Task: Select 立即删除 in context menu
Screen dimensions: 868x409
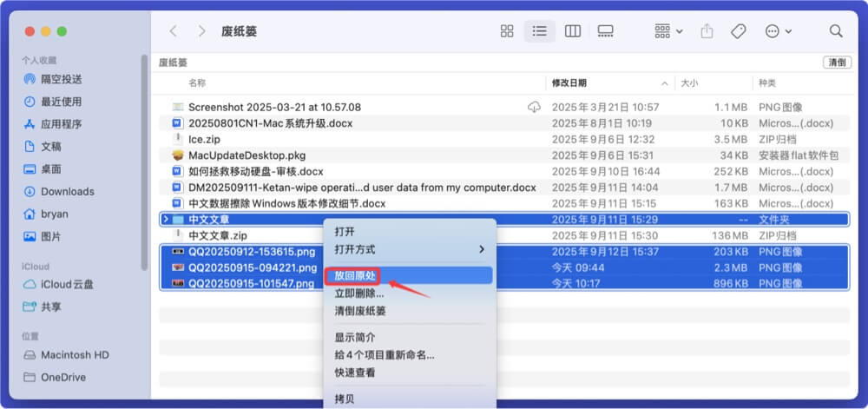Action: [x=359, y=294]
